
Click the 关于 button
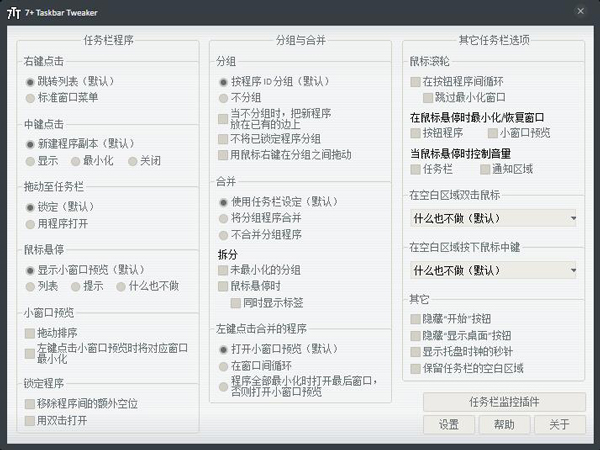point(560,425)
